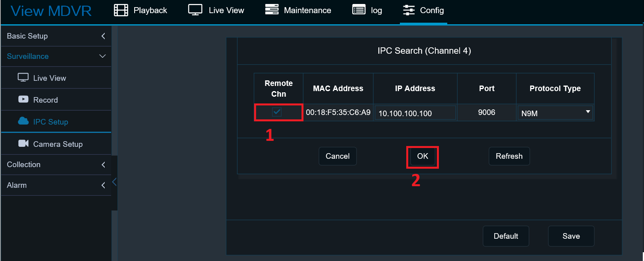The width and height of the screenshot is (644, 261).
Task: Cancel the IPC Search dialog
Action: [x=337, y=156]
